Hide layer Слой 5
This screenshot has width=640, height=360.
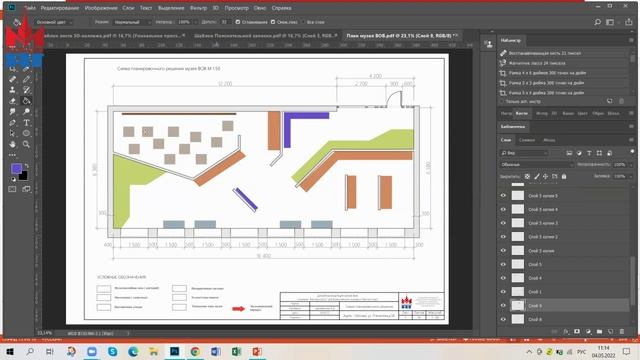click(503, 264)
